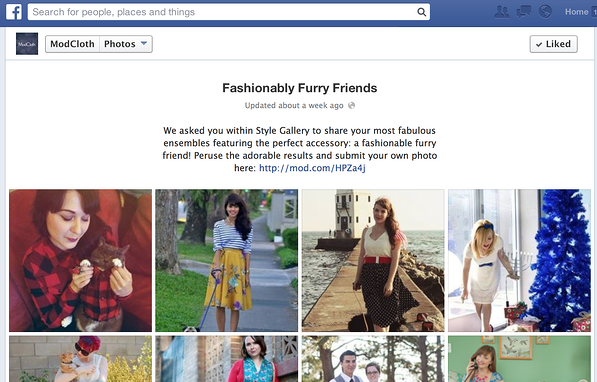
Task: Open photo of couple under trees
Action: (373, 359)
